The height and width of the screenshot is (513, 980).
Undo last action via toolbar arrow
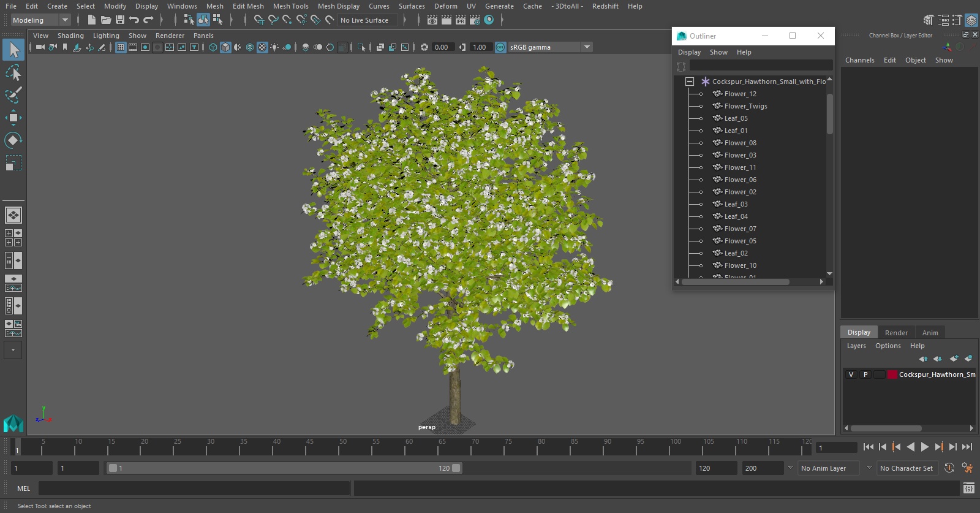(x=134, y=20)
